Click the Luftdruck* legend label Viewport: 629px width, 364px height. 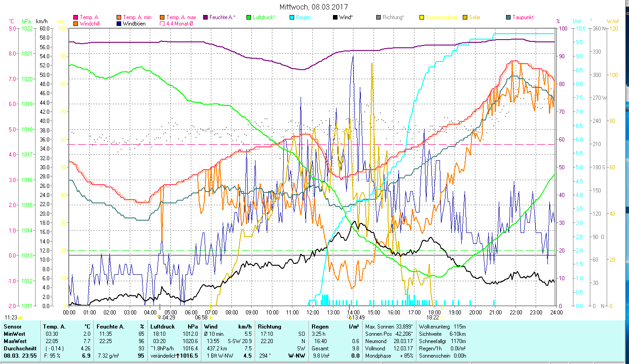point(264,17)
